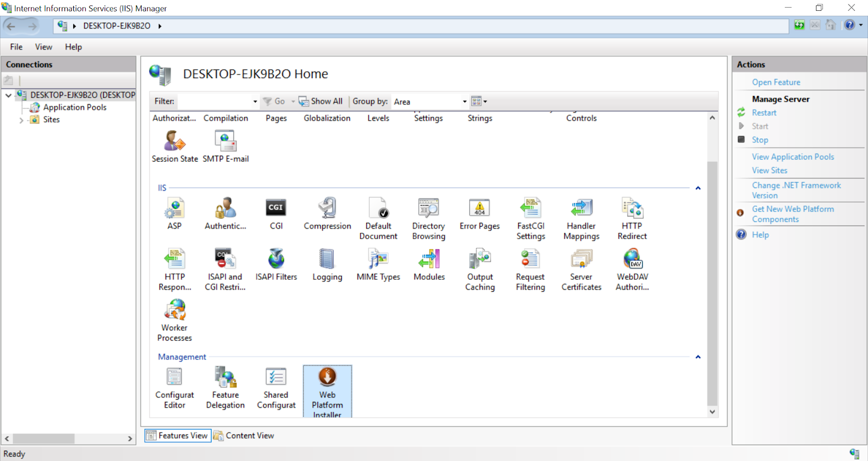868x461 pixels.
Task: Click the Filter text input field
Action: [x=214, y=101]
